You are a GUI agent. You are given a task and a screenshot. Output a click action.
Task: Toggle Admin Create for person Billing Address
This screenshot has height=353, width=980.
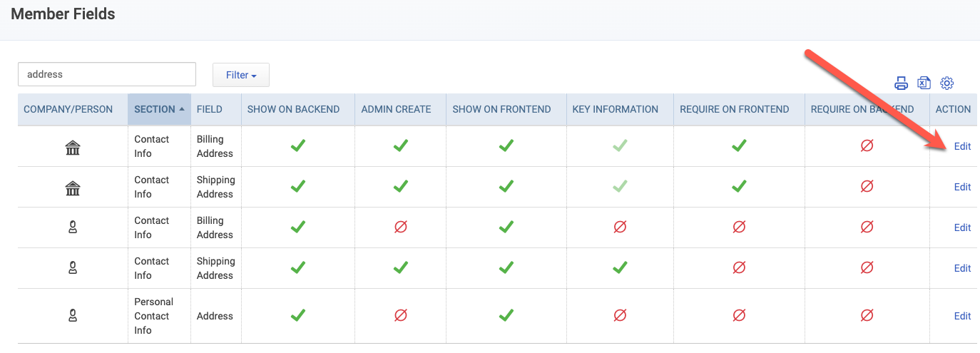coord(401,227)
